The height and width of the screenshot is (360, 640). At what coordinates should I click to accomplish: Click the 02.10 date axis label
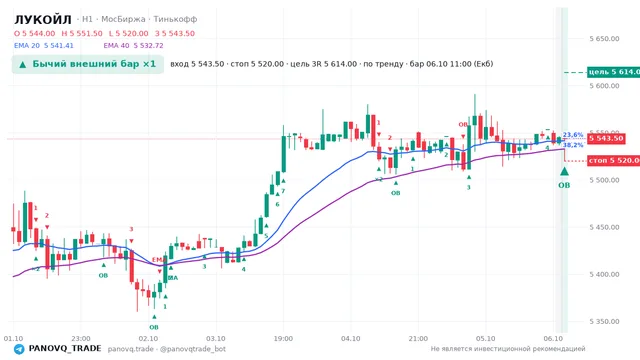[148, 338]
